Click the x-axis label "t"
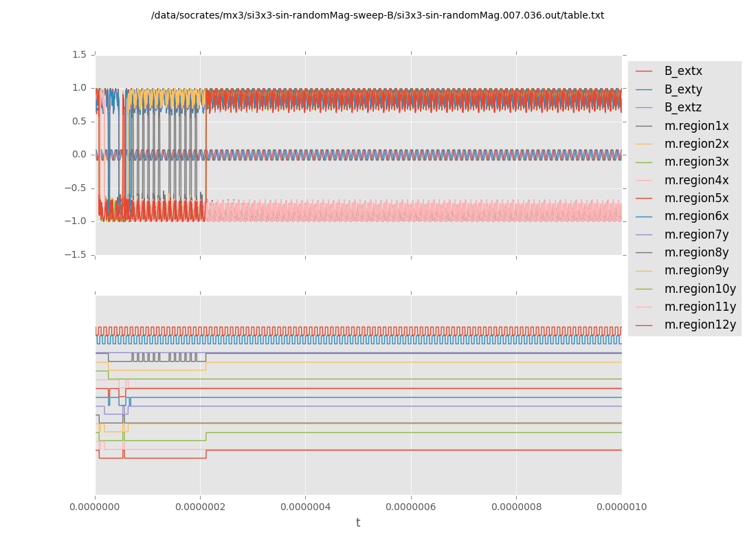Viewport: 756px width, 550px height. 358,523
